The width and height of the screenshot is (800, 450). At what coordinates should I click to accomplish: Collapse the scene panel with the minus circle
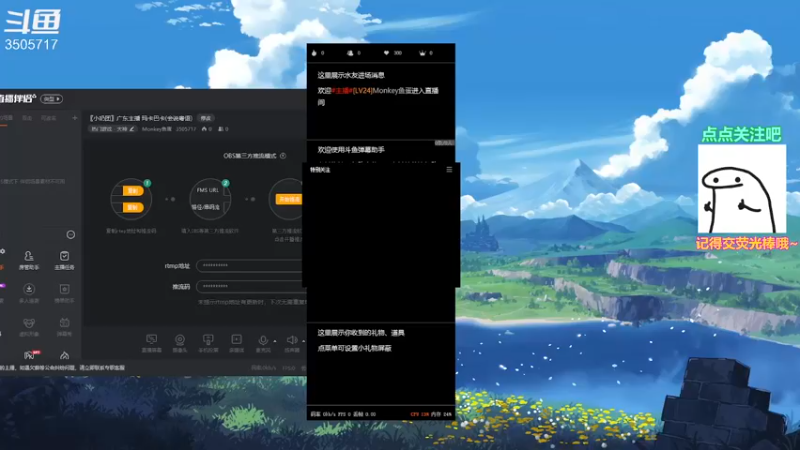[71, 235]
